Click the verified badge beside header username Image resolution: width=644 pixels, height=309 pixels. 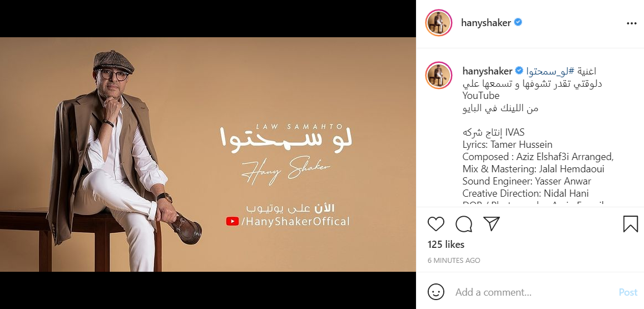pos(518,22)
